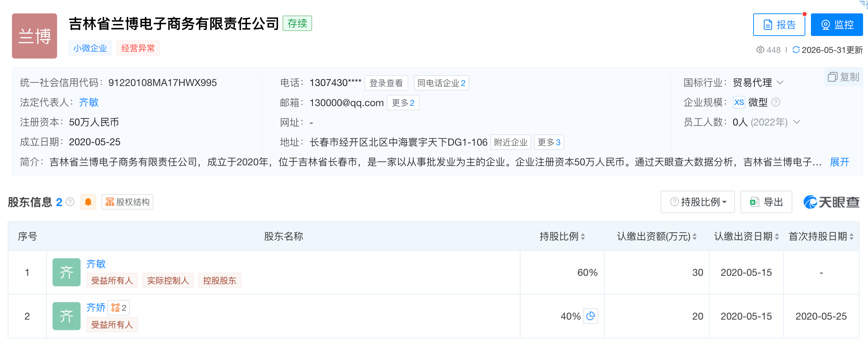Expand the 员工人数 year dropdown

coord(797,122)
